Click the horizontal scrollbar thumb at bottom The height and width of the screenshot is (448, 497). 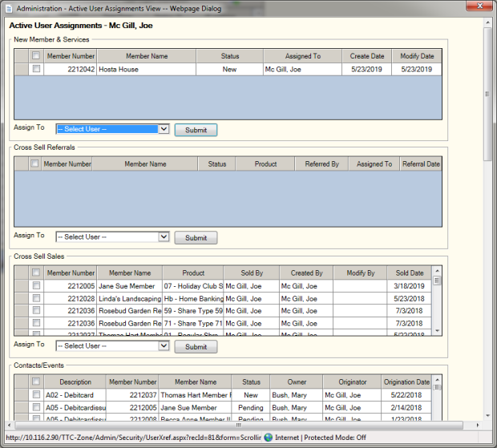click(239, 425)
